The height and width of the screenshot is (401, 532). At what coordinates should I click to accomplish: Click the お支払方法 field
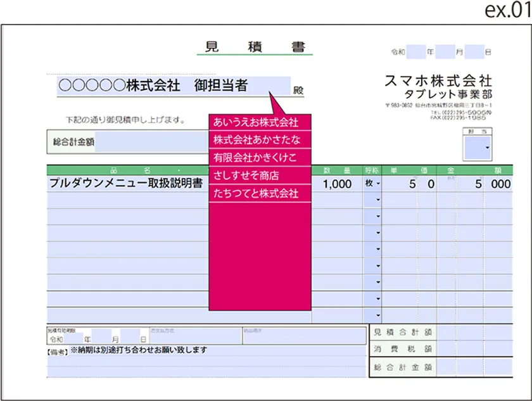(x=196, y=336)
